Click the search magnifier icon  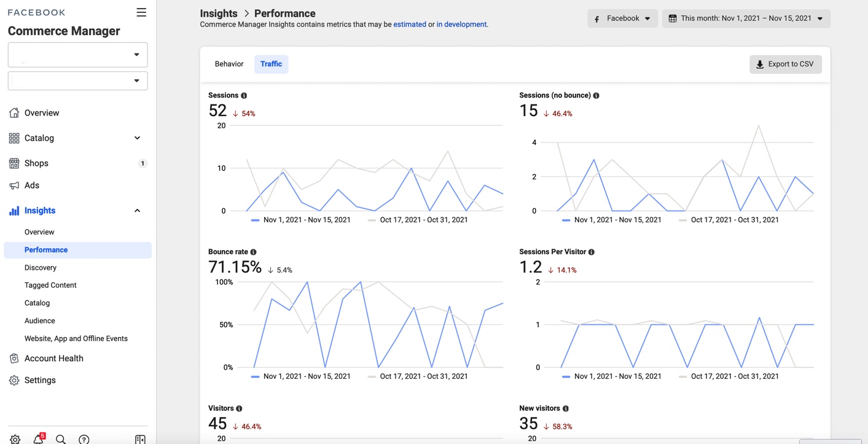coord(61,439)
